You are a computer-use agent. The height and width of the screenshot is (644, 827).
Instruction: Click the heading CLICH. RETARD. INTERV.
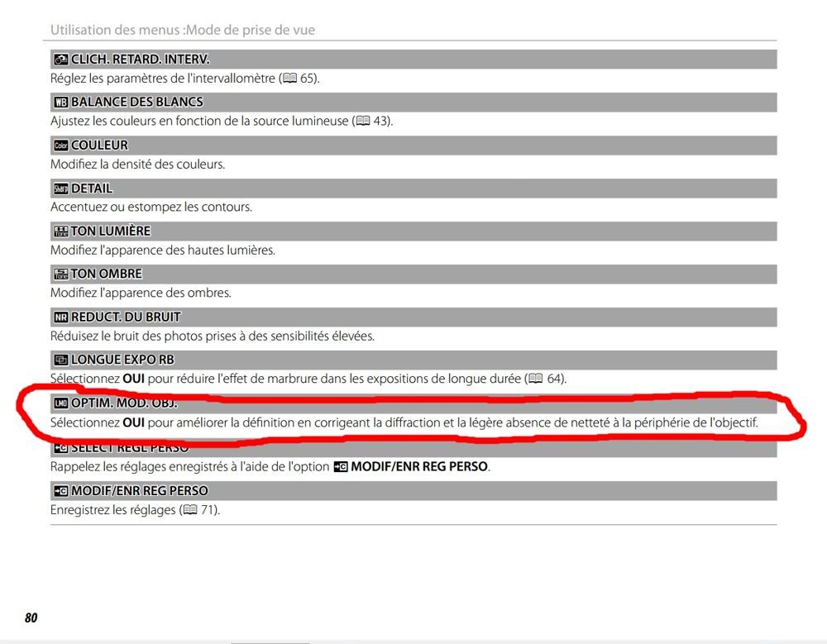point(141,60)
